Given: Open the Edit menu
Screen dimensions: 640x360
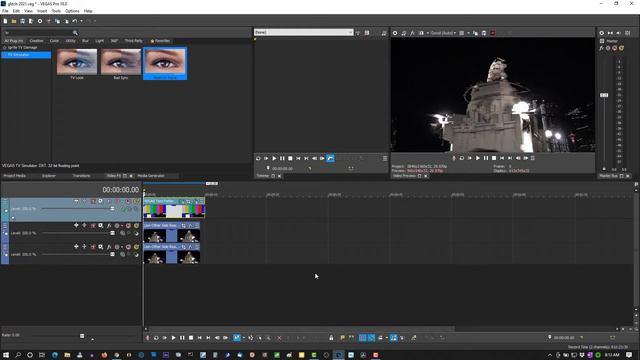Looking at the screenshot, I should pos(16,11).
